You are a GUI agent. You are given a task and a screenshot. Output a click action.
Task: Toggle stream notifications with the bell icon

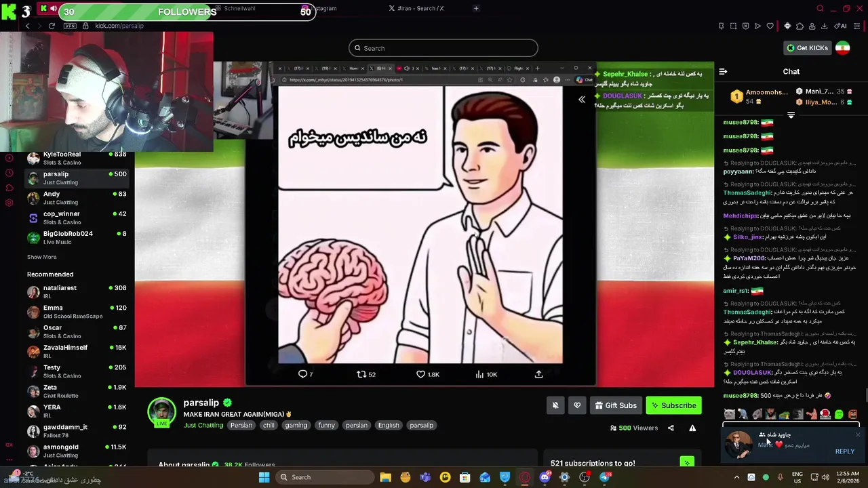pos(555,405)
